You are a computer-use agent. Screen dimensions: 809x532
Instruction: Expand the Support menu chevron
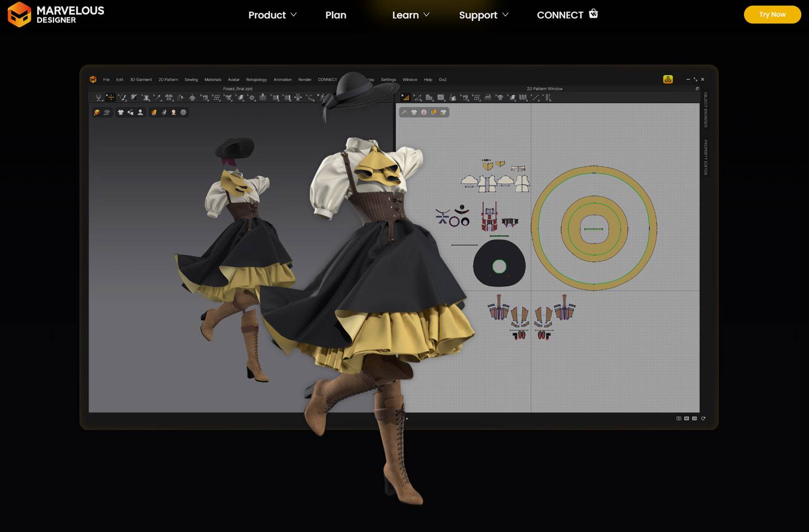(x=505, y=15)
